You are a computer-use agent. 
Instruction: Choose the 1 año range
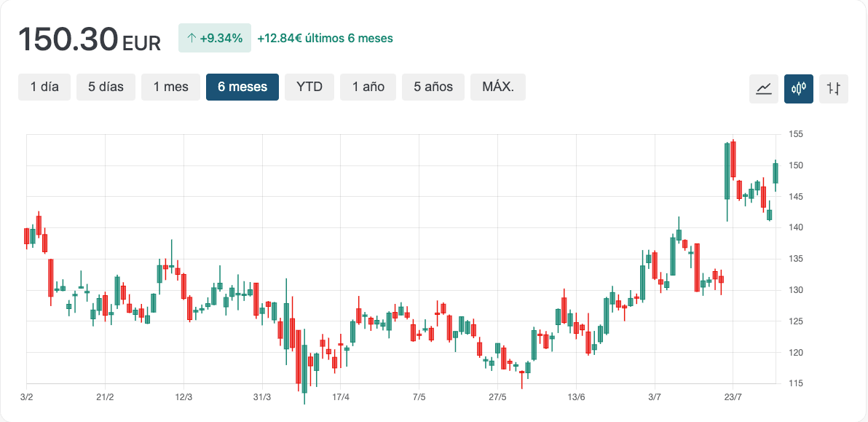(368, 87)
